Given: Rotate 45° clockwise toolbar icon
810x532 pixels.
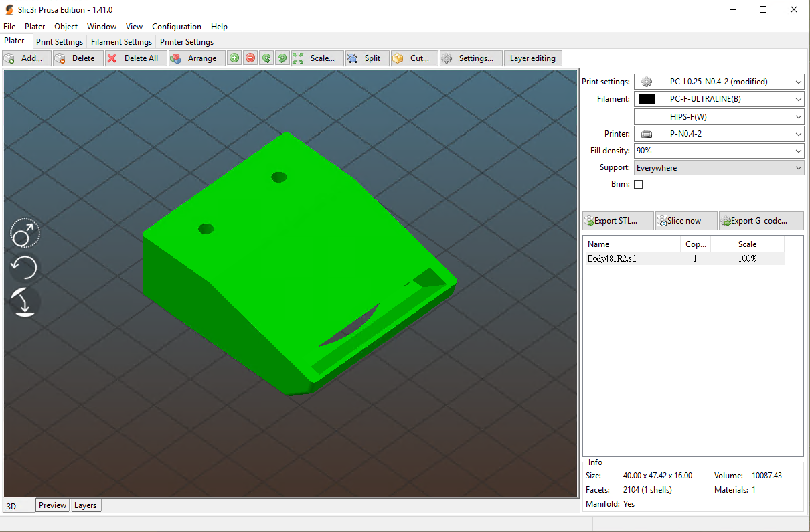Looking at the screenshot, I should coord(282,58).
